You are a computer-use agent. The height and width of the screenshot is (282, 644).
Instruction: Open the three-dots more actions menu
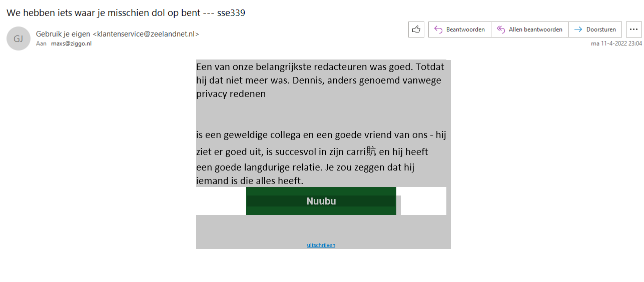[633, 29]
